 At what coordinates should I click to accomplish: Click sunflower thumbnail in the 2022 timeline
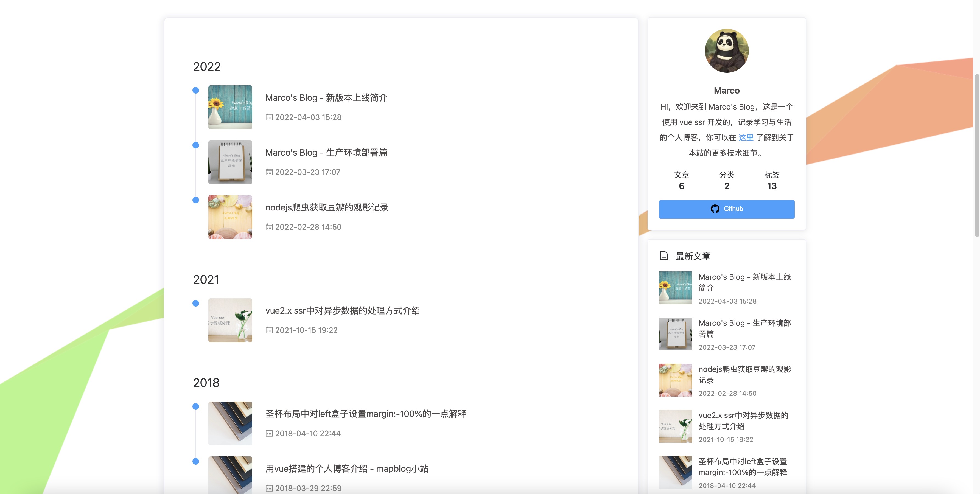coord(230,107)
